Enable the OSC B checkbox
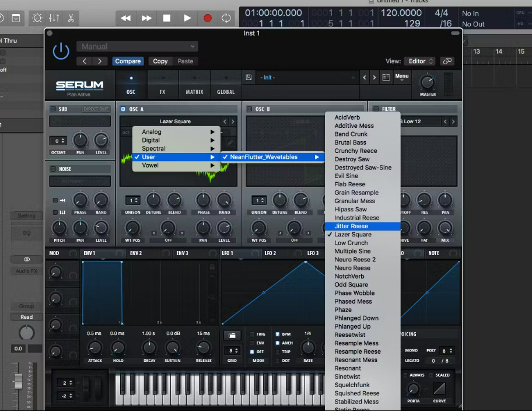This screenshot has height=411, width=532. (249, 109)
